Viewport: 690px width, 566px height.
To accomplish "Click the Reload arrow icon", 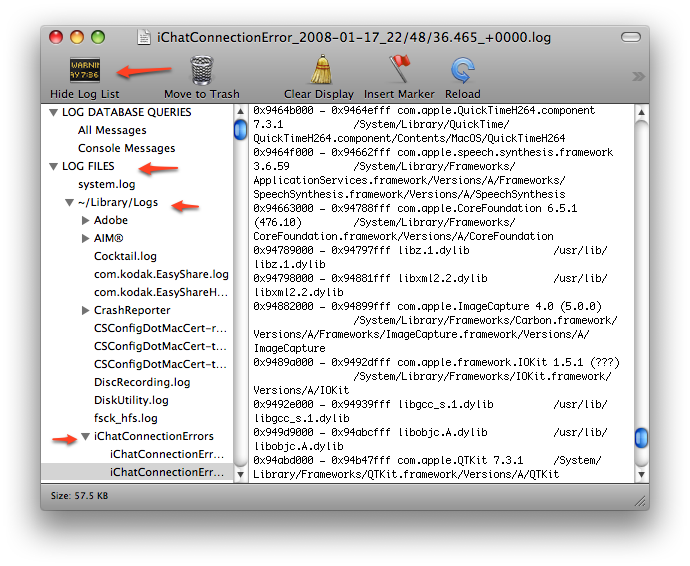I will click(x=462, y=70).
